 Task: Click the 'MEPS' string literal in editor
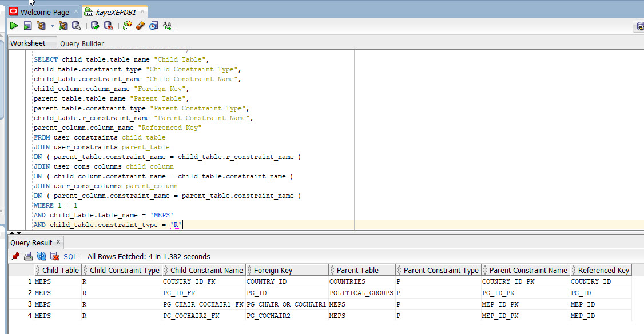161,215
